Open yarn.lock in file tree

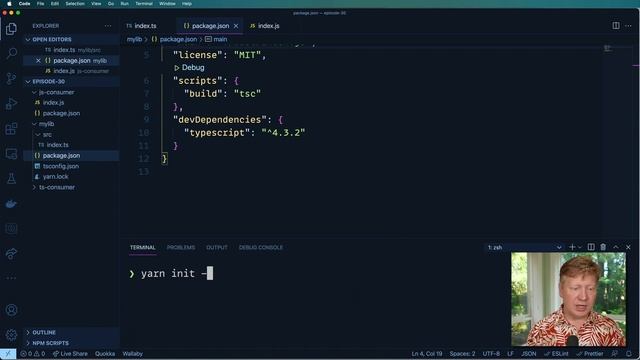pos(56,177)
